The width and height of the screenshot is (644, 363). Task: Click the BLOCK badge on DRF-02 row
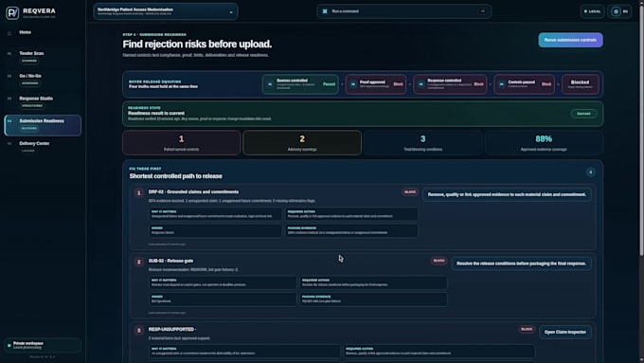click(410, 192)
